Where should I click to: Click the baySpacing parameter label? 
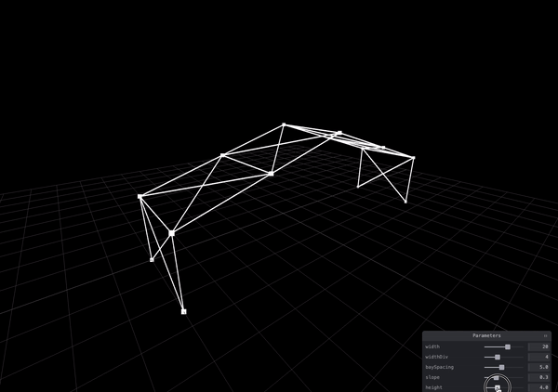(x=438, y=367)
